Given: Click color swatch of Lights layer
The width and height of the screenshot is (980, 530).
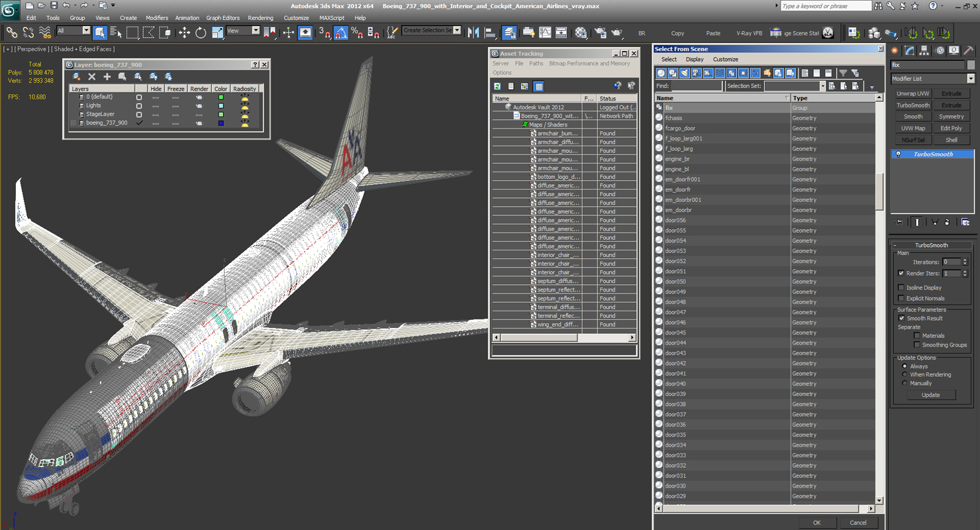Looking at the screenshot, I should point(221,105).
